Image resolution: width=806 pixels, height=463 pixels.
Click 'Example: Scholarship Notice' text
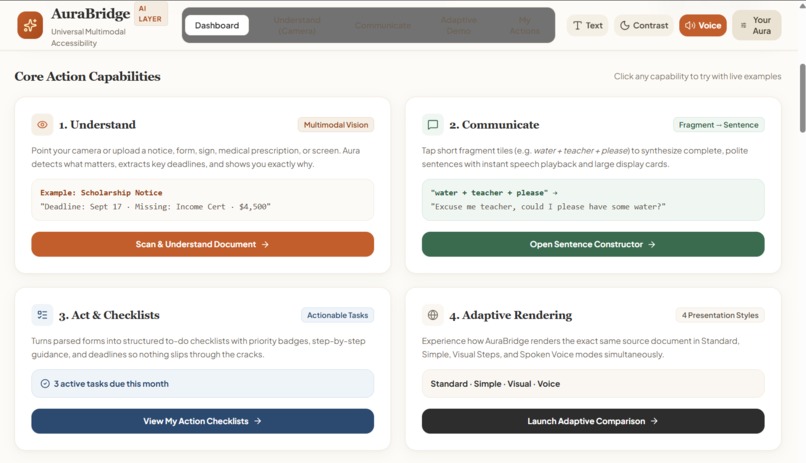click(101, 193)
